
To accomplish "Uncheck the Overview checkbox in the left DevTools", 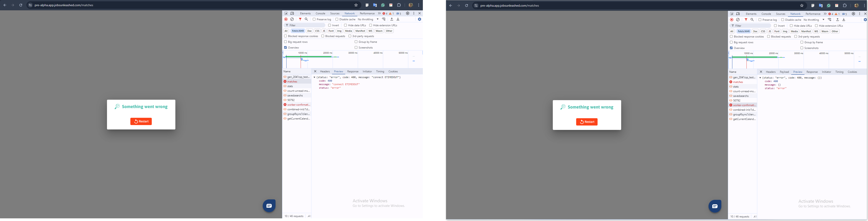I will [285, 47].
